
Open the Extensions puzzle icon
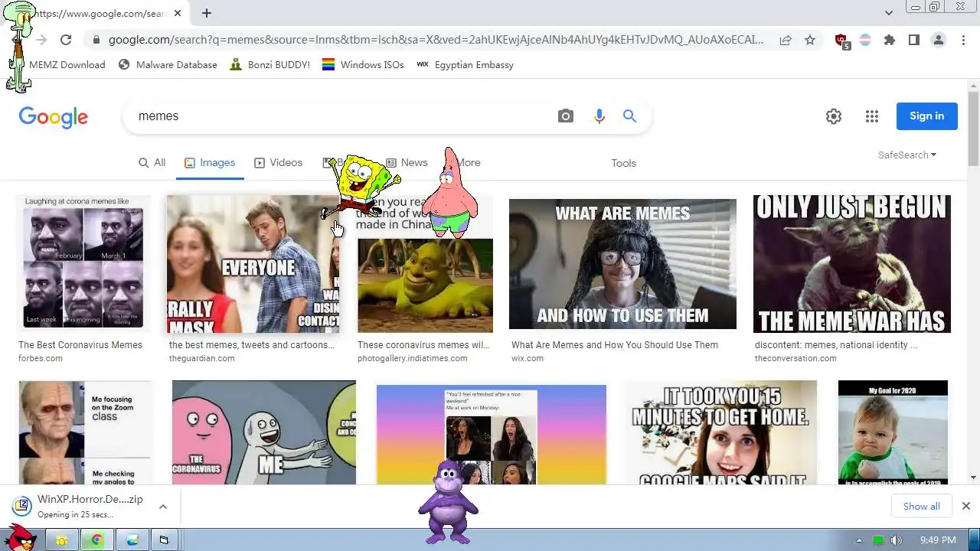[x=890, y=40]
